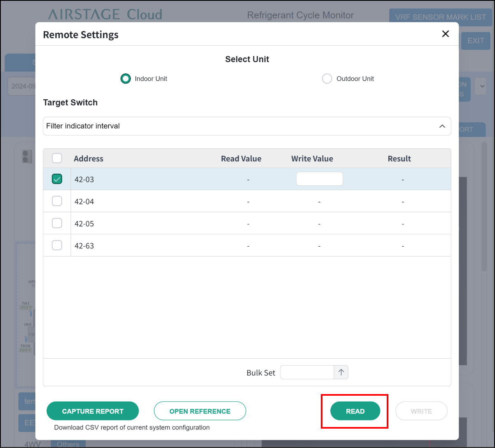This screenshot has width=495, height=448.
Task: Check the checkbox for address 42-63
Action: click(57, 246)
